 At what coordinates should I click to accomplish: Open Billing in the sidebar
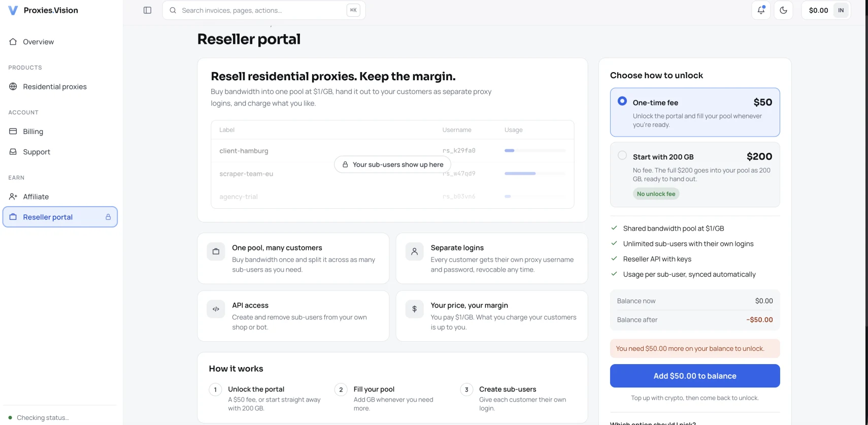pyautogui.click(x=60, y=132)
